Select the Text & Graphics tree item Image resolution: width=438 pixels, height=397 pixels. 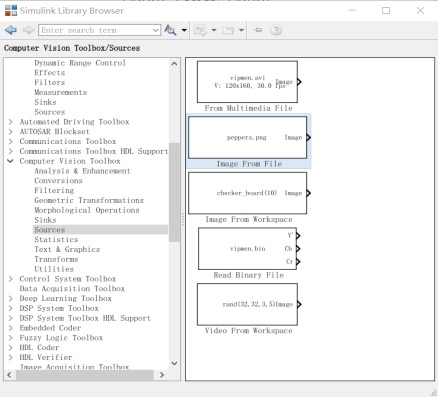67,249
